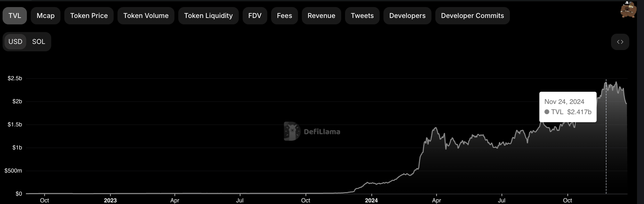Enable Token Volume metric
Screen dimensions: 644x204
click(146, 16)
